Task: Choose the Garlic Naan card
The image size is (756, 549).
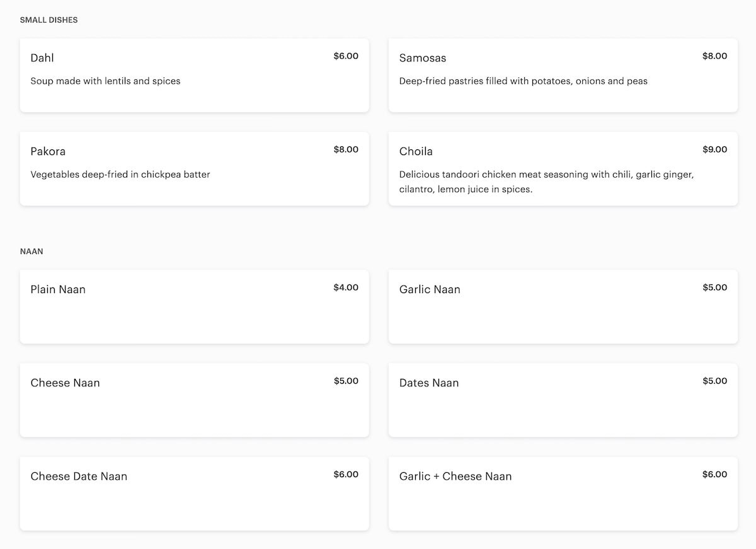Action: tap(563, 307)
